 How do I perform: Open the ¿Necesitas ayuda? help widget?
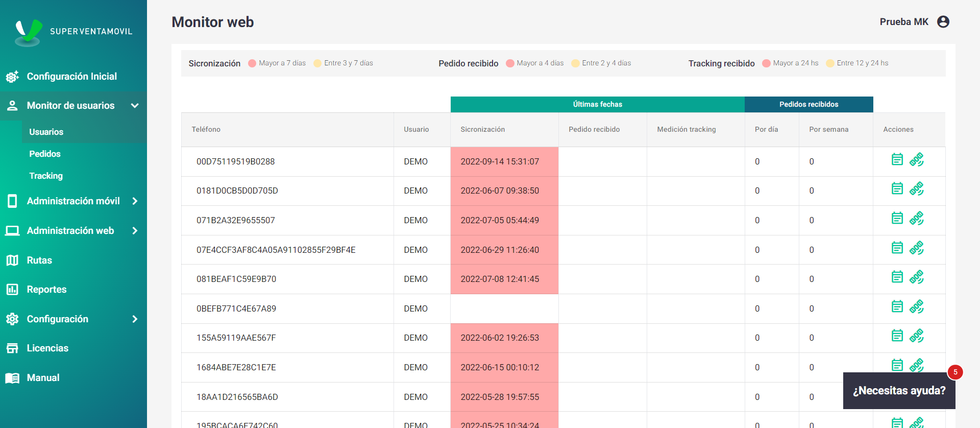coord(899,391)
